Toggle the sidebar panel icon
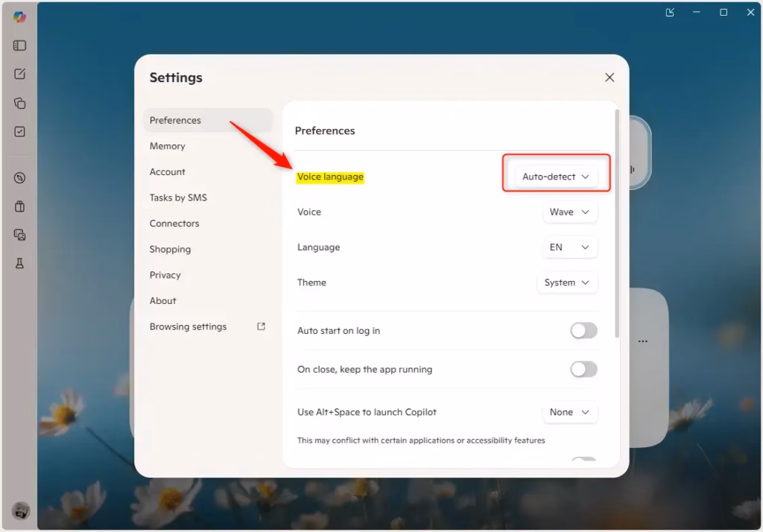Image resolution: width=763 pixels, height=532 pixels. pos(20,45)
